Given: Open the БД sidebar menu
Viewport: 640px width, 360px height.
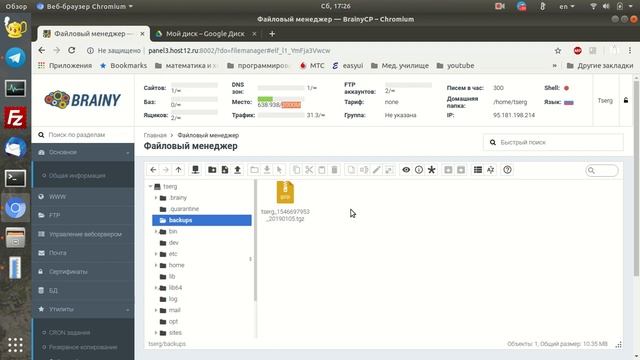Looking at the screenshot, I should tap(83, 290).
